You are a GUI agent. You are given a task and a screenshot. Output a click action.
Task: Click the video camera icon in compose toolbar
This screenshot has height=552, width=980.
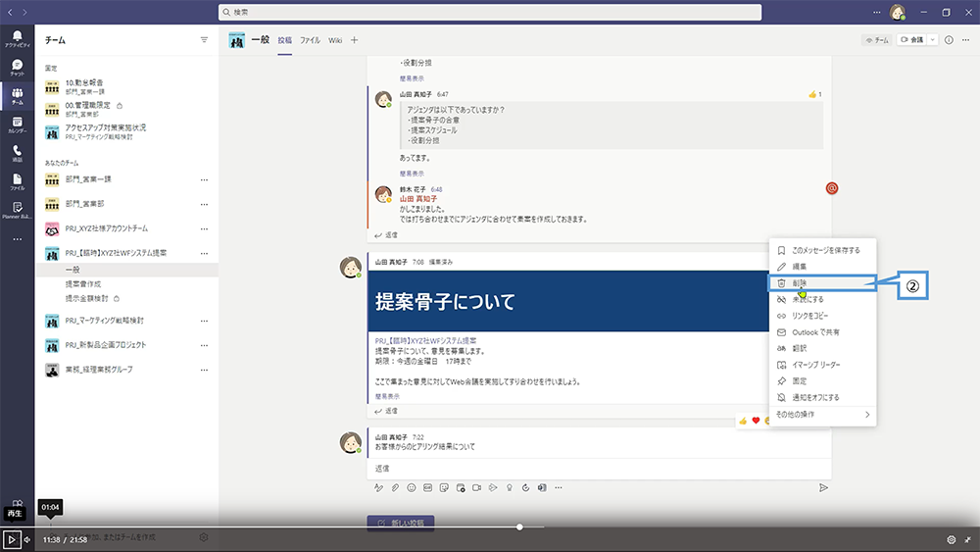pos(477,487)
